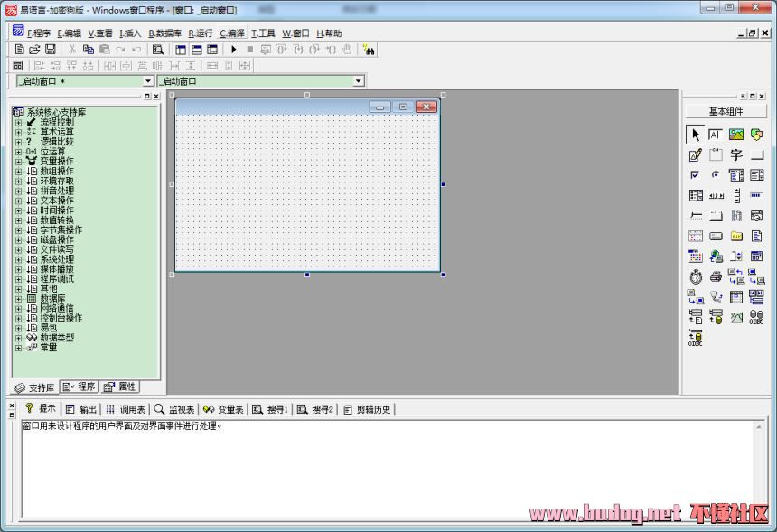Viewport: 777px width, 532px height.
Task: Close the bottom output panel via X
Action: pyautogui.click(x=12, y=406)
